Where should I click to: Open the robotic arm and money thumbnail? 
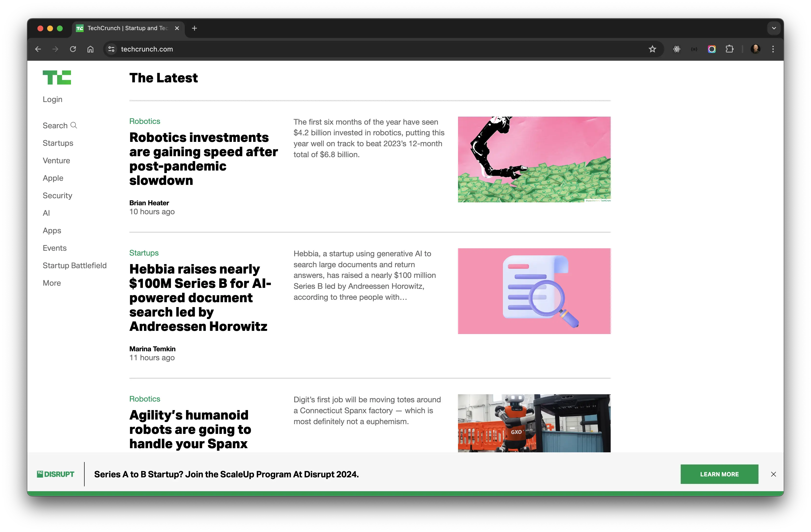pos(534,159)
